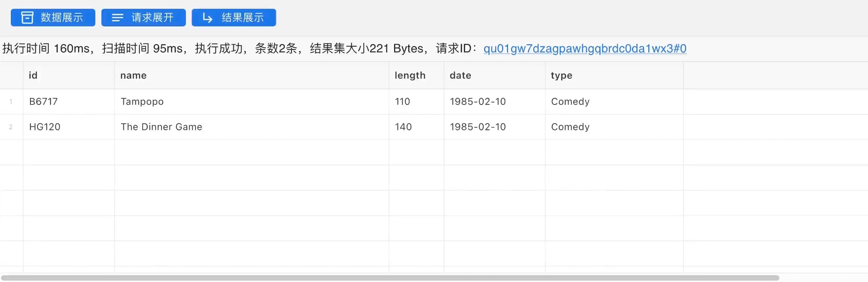
Task: Click the length value 140
Action: (403, 127)
